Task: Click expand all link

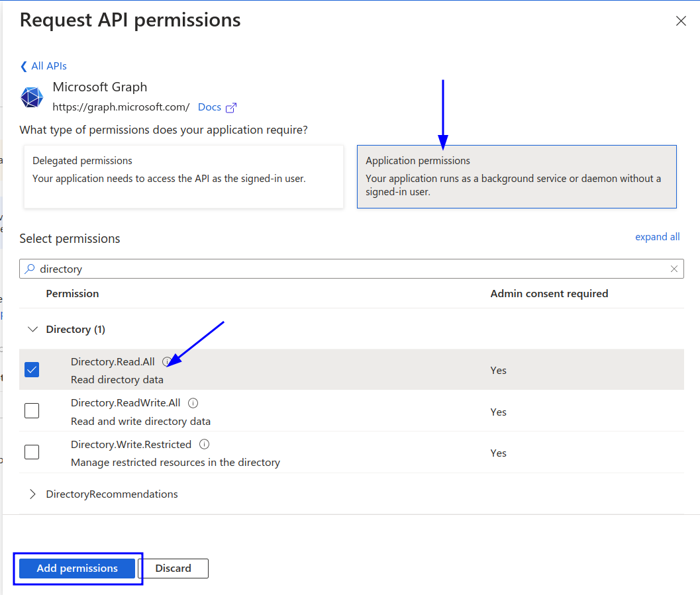Action: (657, 237)
